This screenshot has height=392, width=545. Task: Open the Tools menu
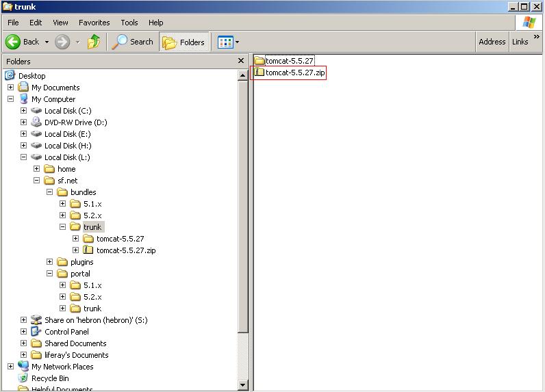129,23
